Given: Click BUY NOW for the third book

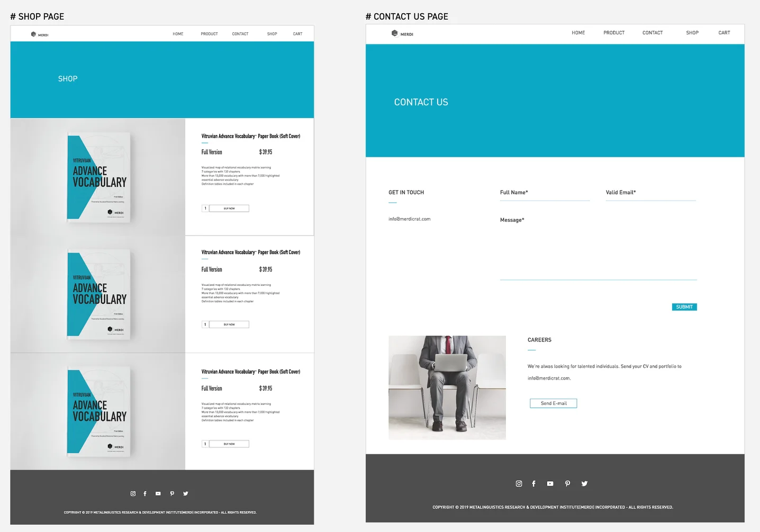Looking at the screenshot, I should [x=229, y=444].
